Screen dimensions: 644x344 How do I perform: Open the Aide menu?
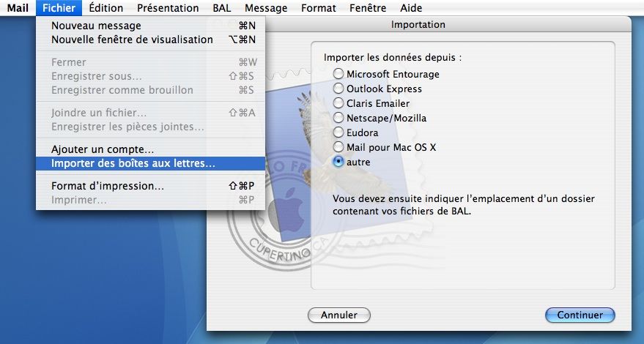tap(411, 8)
